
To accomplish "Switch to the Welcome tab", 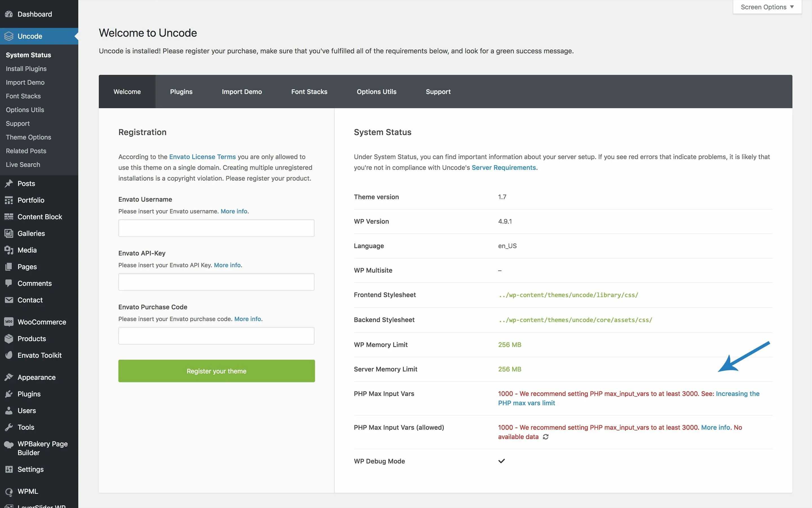I will pyautogui.click(x=127, y=91).
